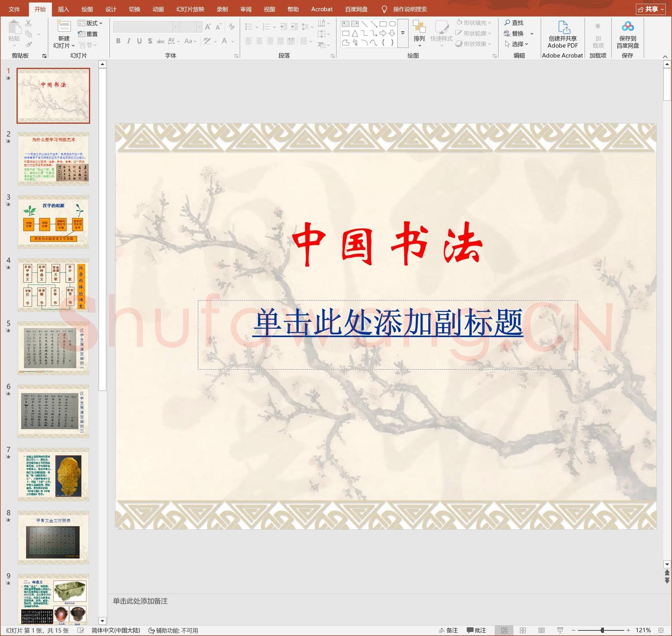Click the 121% zoom level

point(643,630)
